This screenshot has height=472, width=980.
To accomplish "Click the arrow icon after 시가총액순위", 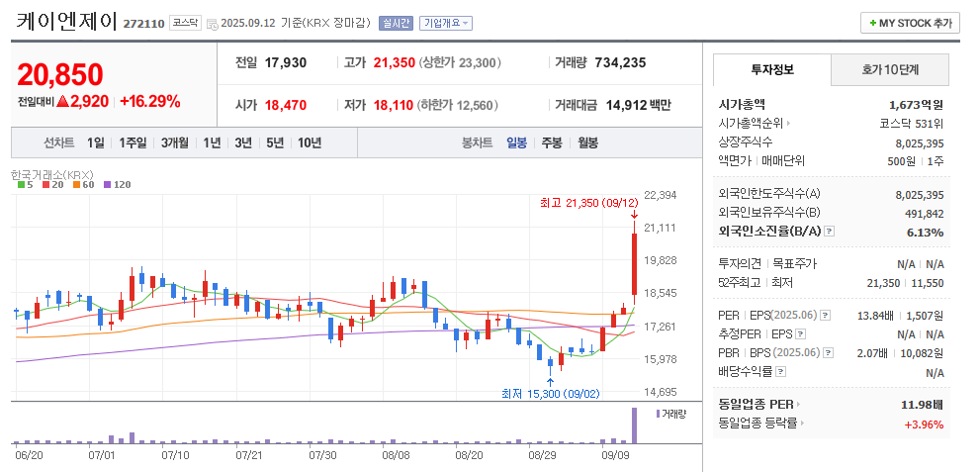I will point(788,124).
